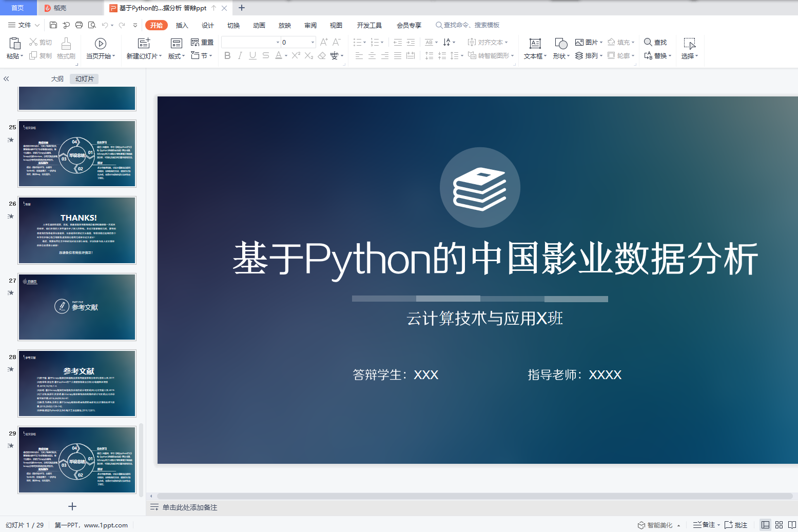Toggle Bold formatting

[x=227, y=55]
